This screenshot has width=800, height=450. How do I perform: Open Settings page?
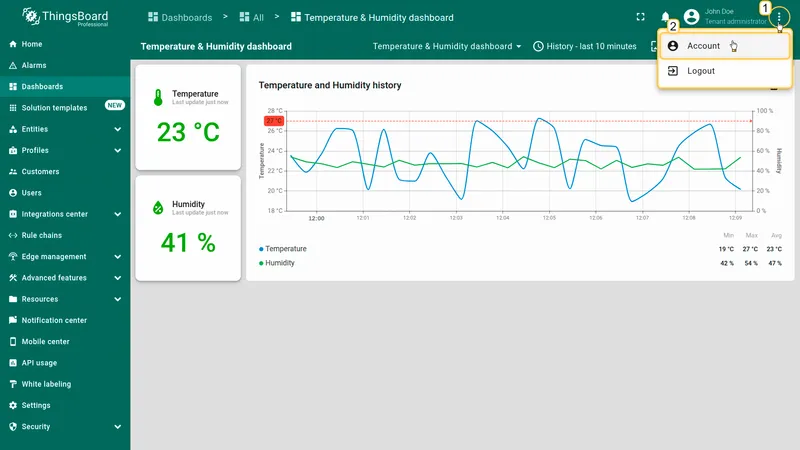[x=65, y=406]
